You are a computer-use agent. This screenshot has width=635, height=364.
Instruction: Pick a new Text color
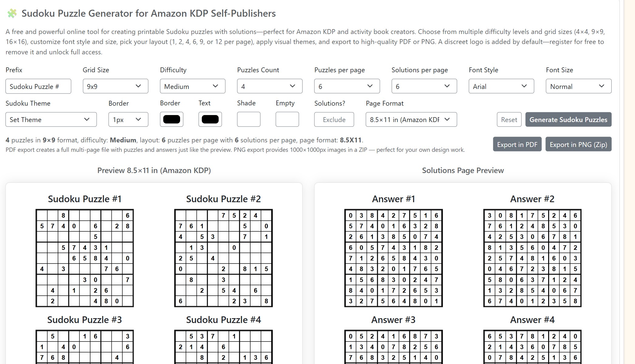(210, 119)
